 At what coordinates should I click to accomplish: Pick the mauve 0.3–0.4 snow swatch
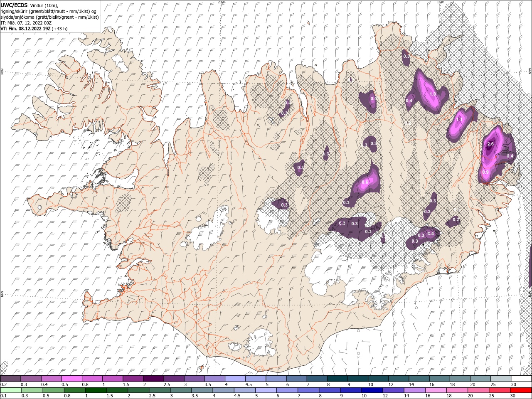(31, 379)
